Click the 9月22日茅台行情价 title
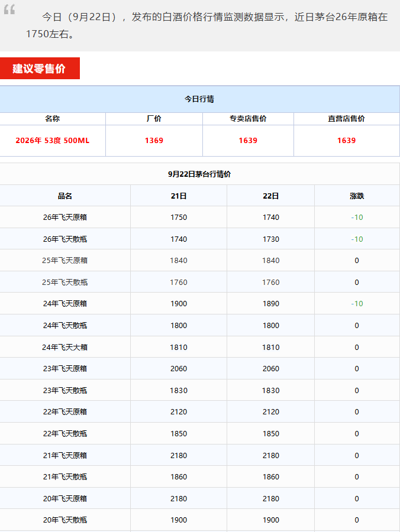 click(x=199, y=174)
